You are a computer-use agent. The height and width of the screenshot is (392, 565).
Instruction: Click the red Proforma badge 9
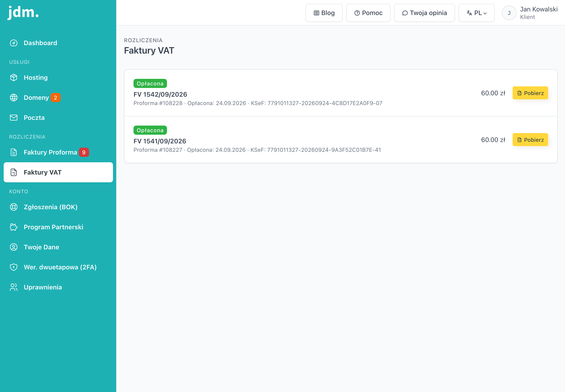point(84,152)
